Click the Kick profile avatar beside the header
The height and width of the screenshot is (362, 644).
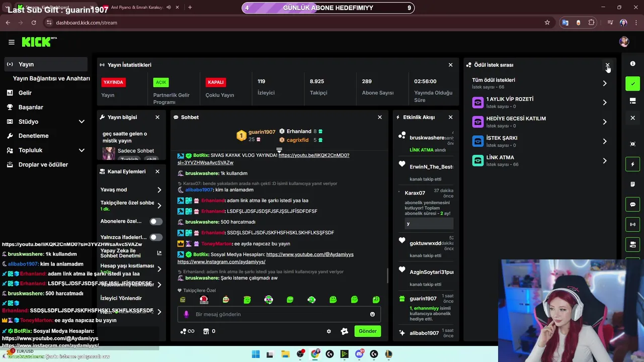coord(624,42)
